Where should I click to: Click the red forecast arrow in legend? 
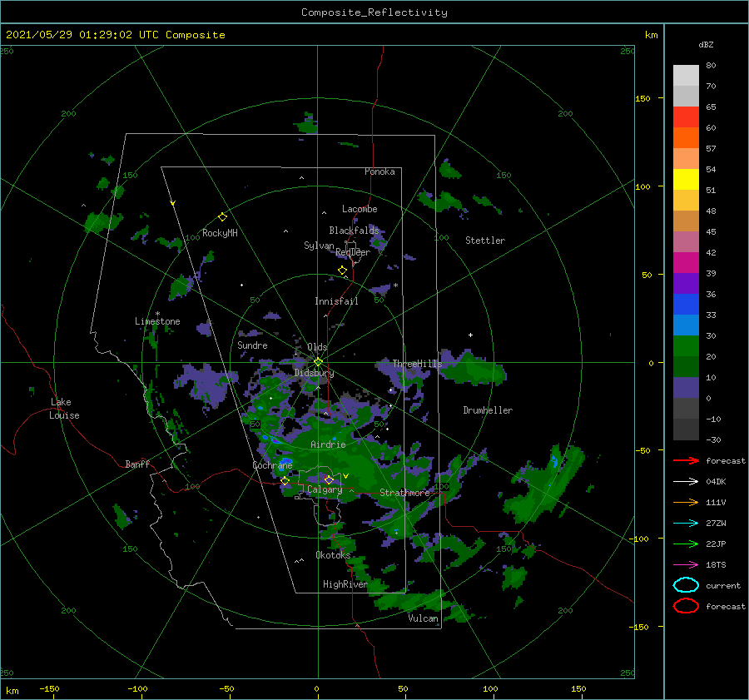pos(686,460)
